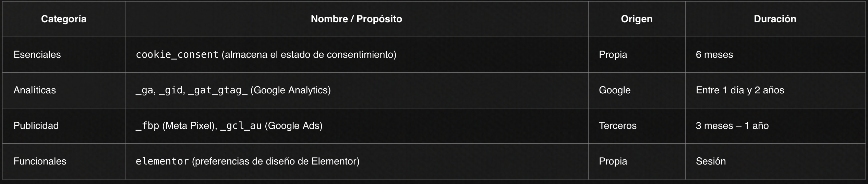
Task: Click the Terceros origin cell
Action: pyautogui.click(x=617, y=126)
